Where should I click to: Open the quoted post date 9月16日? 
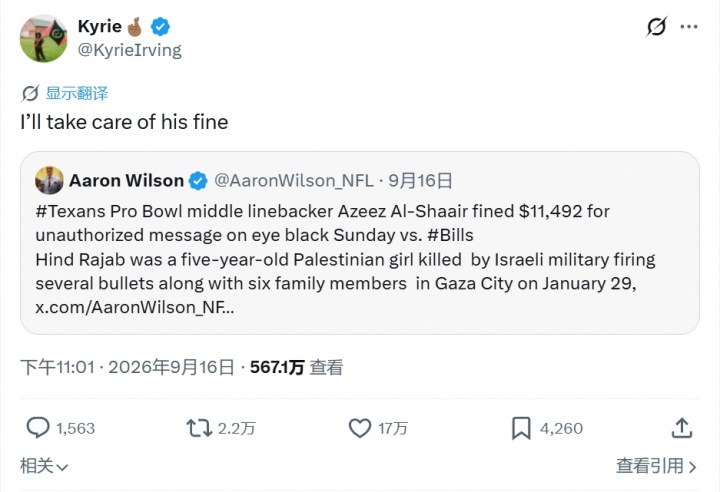[421, 181]
